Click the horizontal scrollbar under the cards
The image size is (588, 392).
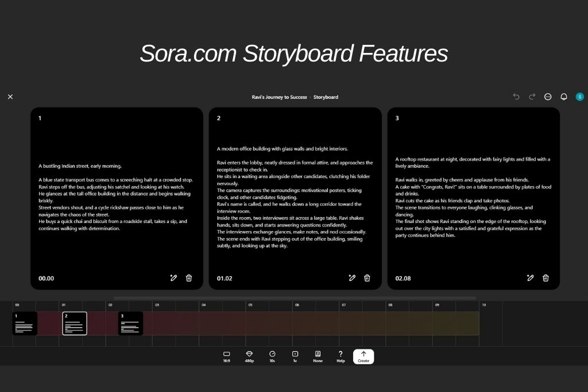(295, 298)
